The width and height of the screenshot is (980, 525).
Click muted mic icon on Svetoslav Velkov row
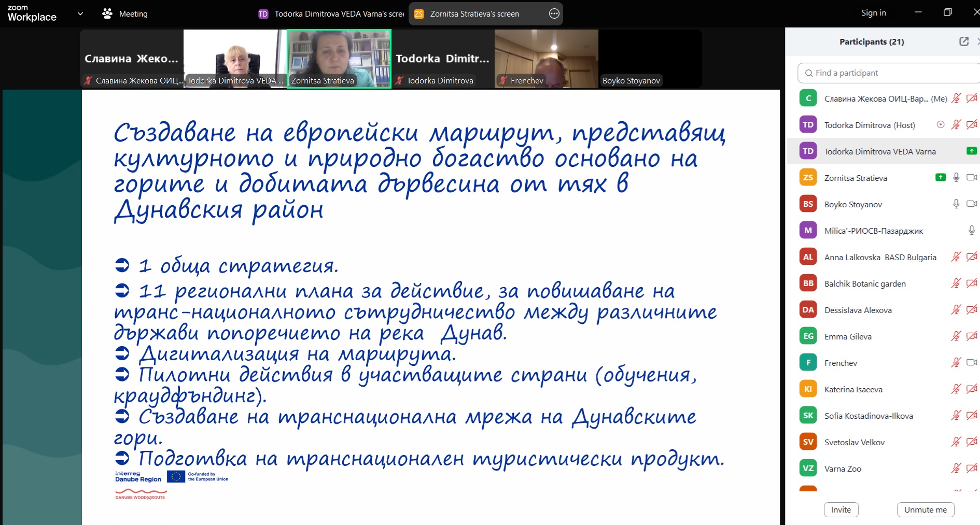point(956,442)
